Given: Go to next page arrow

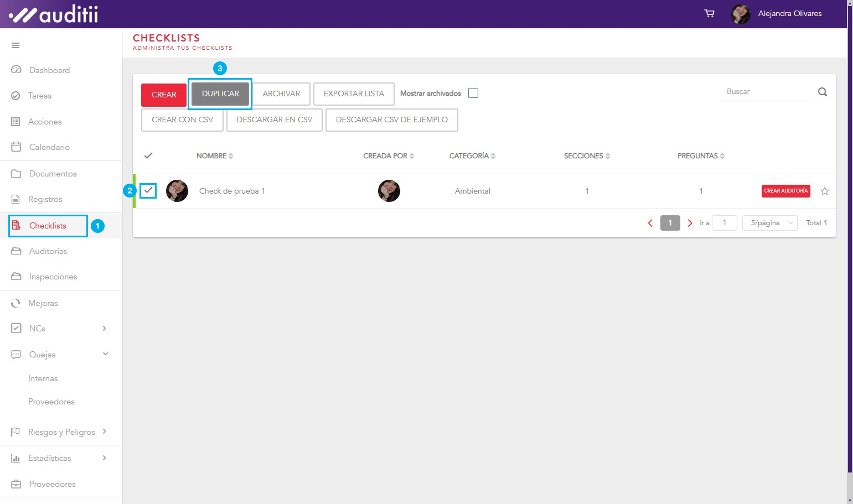Looking at the screenshot, I should (x=690, y=223).
